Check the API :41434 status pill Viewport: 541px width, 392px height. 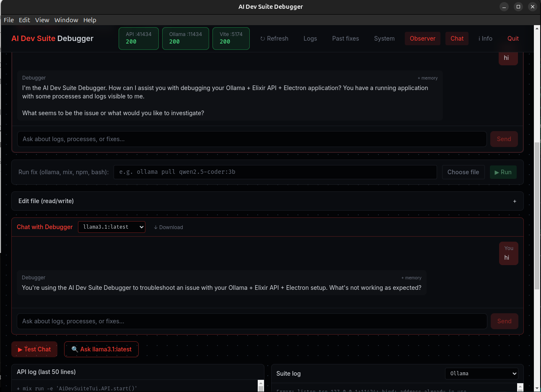[138, 38]
